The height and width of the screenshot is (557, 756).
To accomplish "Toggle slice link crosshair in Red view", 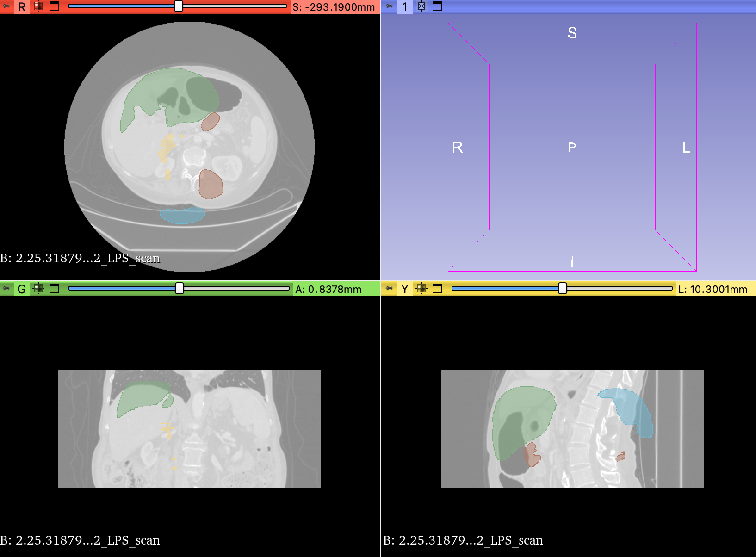I will pyautogui.click(x=38, y=6).
